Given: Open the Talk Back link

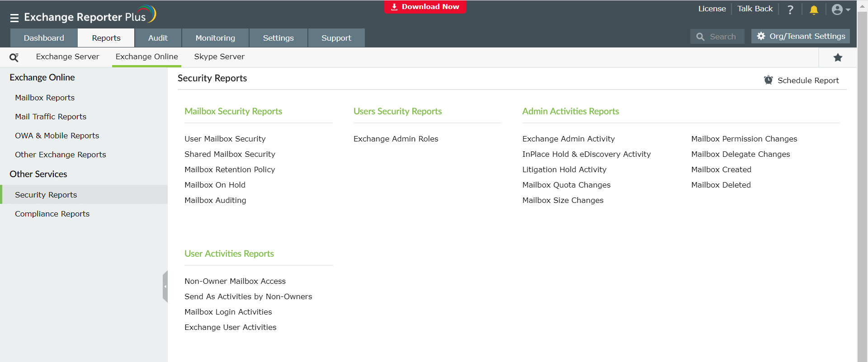Looking at the screenshot, I should [x=755, y=9].
